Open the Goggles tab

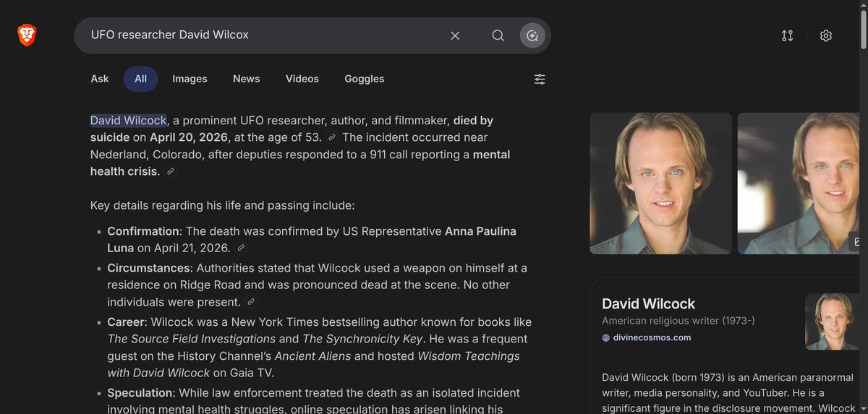365,79
